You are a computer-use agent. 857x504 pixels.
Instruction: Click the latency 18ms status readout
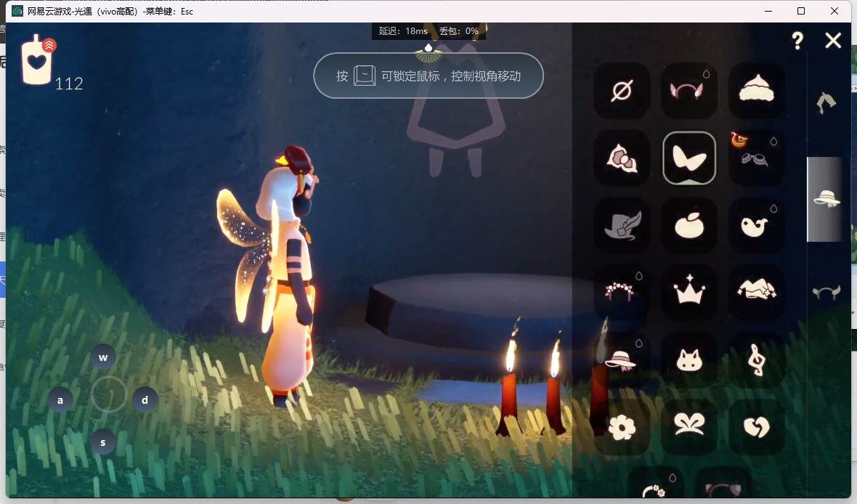click(403, 31)
